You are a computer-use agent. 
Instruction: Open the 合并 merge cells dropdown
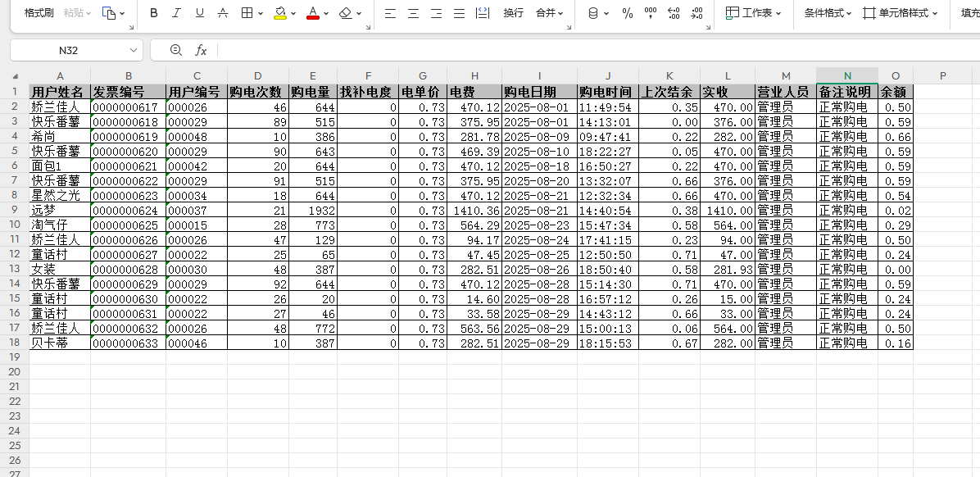click(x=549, y=13)
